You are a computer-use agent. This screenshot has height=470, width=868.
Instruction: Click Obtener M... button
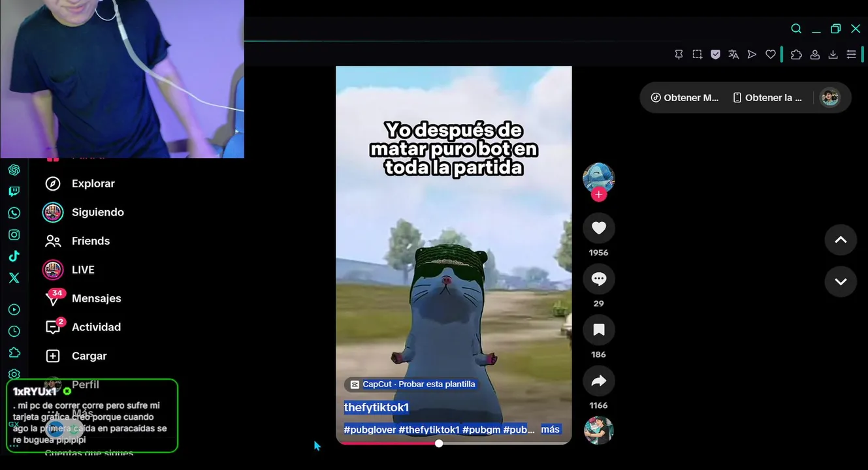(684, 98)
